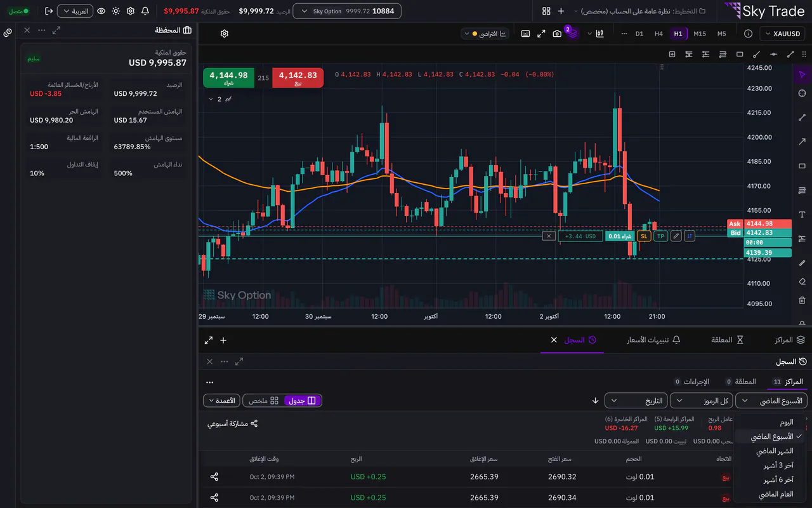Select the trend line drawing tool
This screenshot has width=812, height=508.
pyautogui.click(x=802, y=117)
